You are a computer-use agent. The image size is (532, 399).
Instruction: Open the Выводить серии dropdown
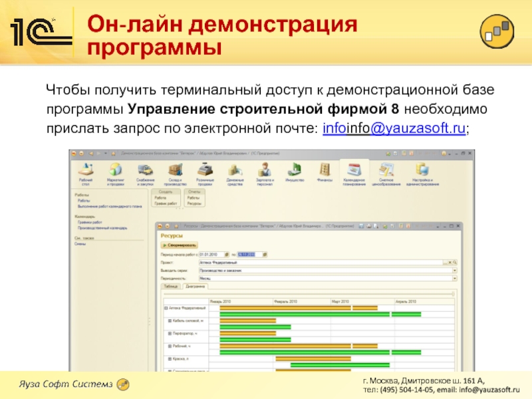[455, 271]
